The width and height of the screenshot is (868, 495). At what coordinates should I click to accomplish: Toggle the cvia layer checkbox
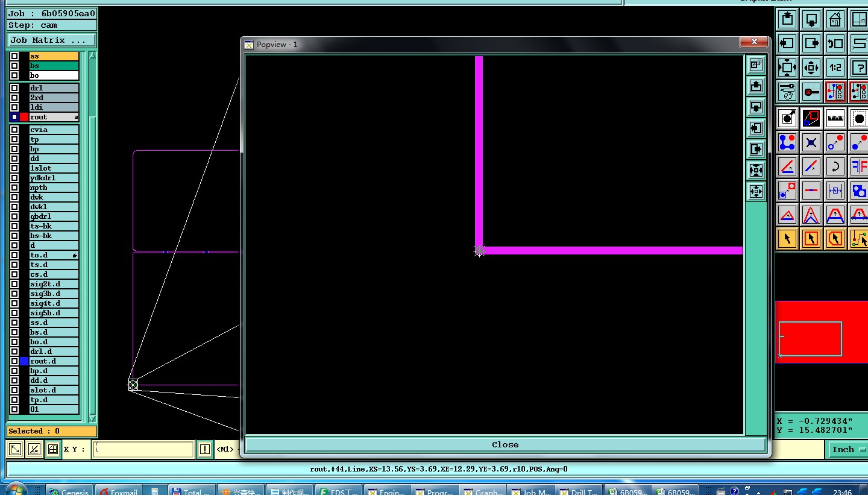14,130
